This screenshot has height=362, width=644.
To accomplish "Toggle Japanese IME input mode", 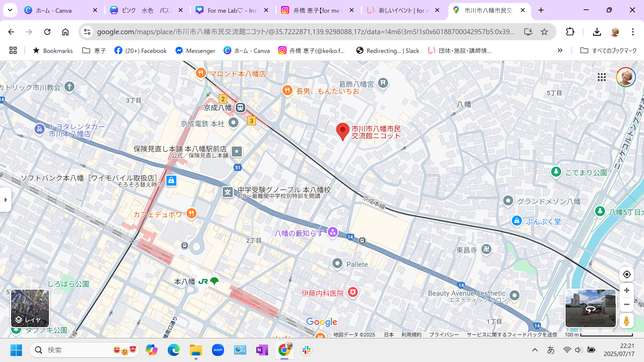I will (x=551, y=350).
